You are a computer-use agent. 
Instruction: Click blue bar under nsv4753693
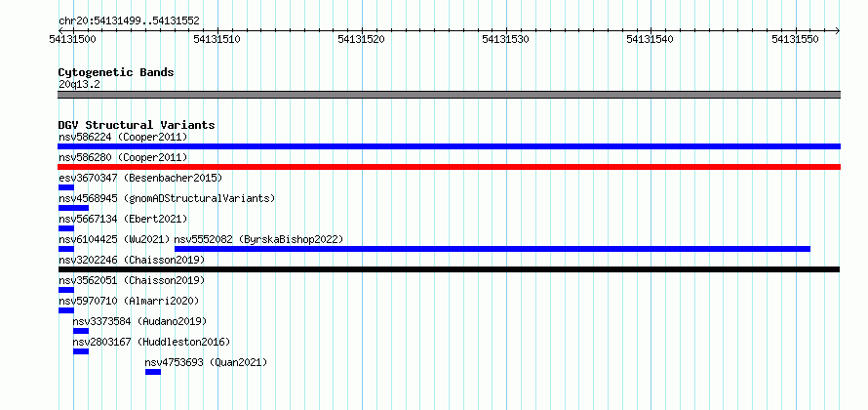click(153, 372)
